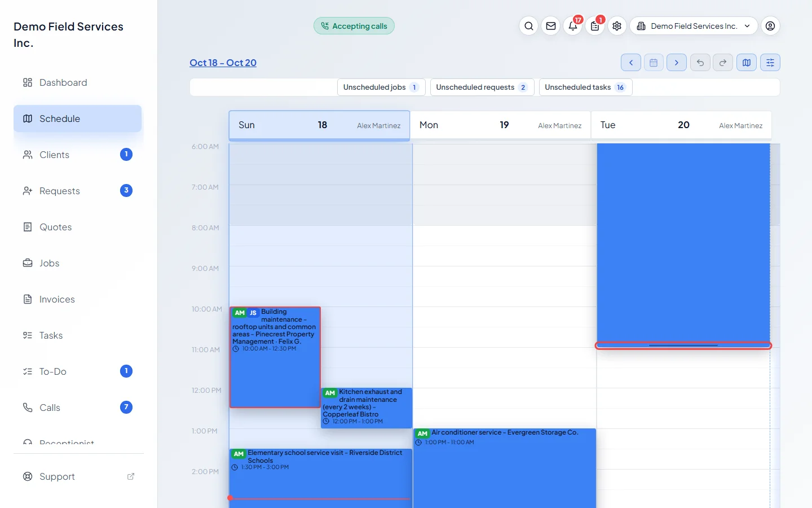The image size is (812, 508).
Task: Toggle the map view button
Action: (x=747, y=63)
